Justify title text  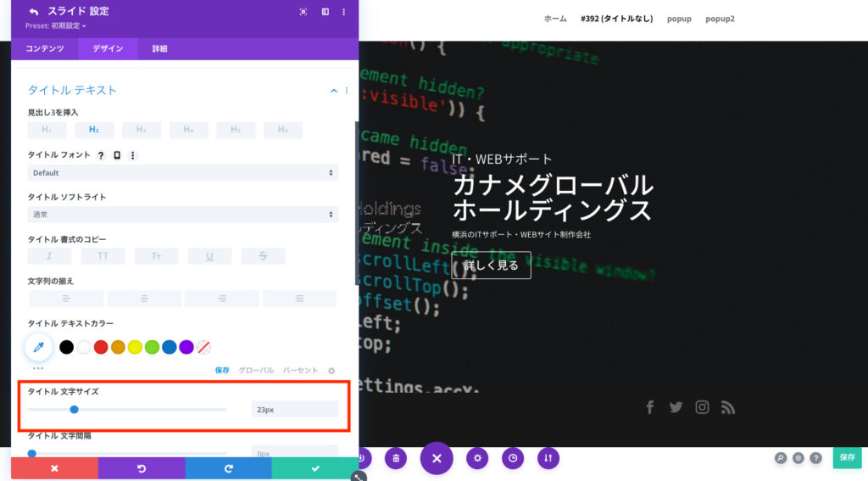(x=299, y=299)
